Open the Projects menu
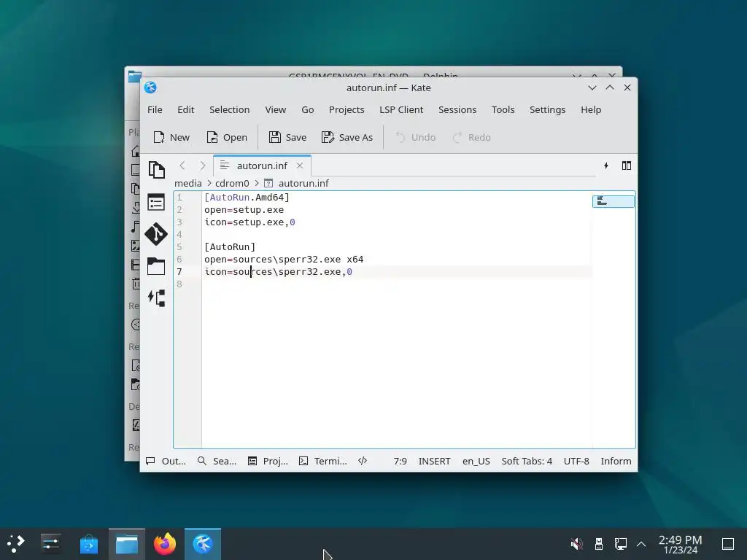 [x=347, y=110]
